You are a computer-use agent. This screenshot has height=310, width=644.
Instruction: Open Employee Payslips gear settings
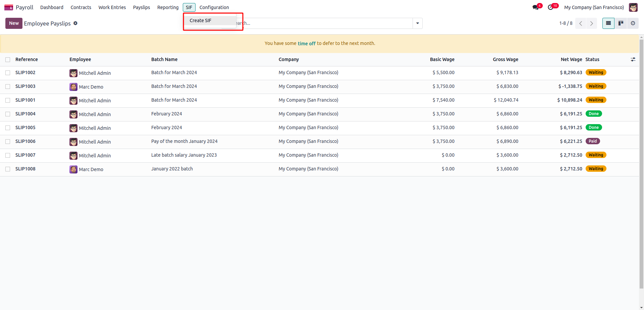point(75,23)
